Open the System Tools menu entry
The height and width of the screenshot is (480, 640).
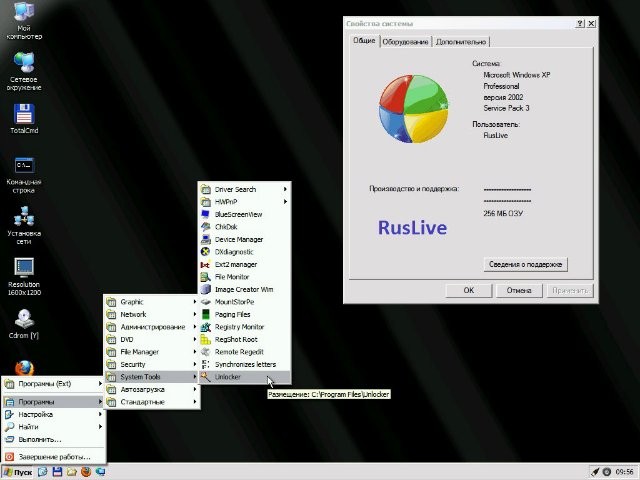[151, 377]
